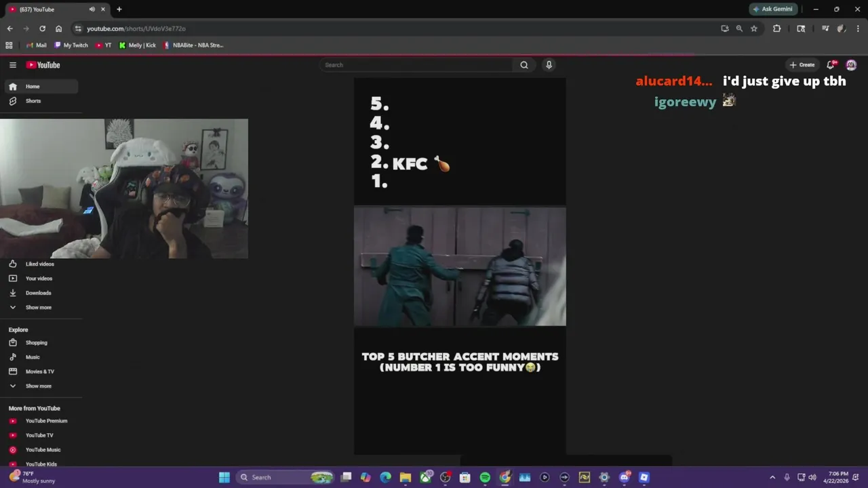The height and width of the screenshot is (488, 868).
Task: Click the install app icon in address bar
Action: point(725,28)
